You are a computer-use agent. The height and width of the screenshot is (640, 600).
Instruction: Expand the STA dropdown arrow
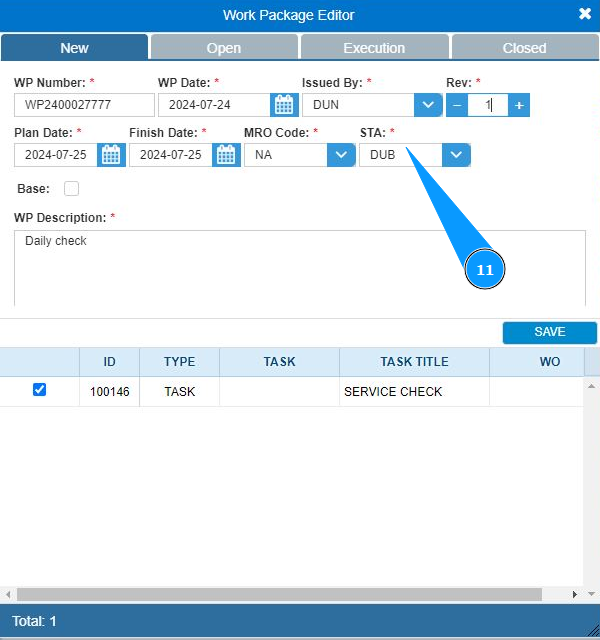pyautogui.click(x=456, y=155)
